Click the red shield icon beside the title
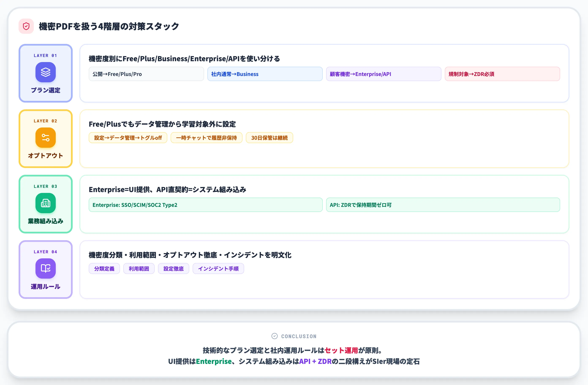Image resolution: width=588 pixels, height=385 pixels. point(26,26)
